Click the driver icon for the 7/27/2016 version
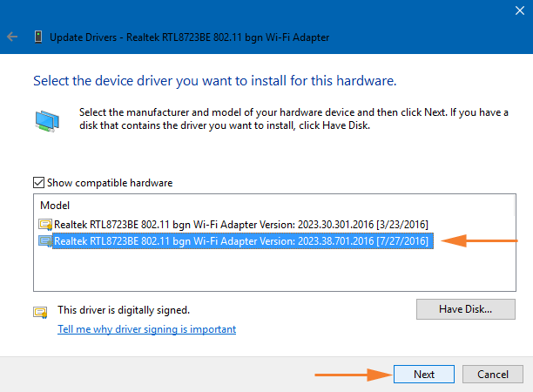 pos(45,240)
